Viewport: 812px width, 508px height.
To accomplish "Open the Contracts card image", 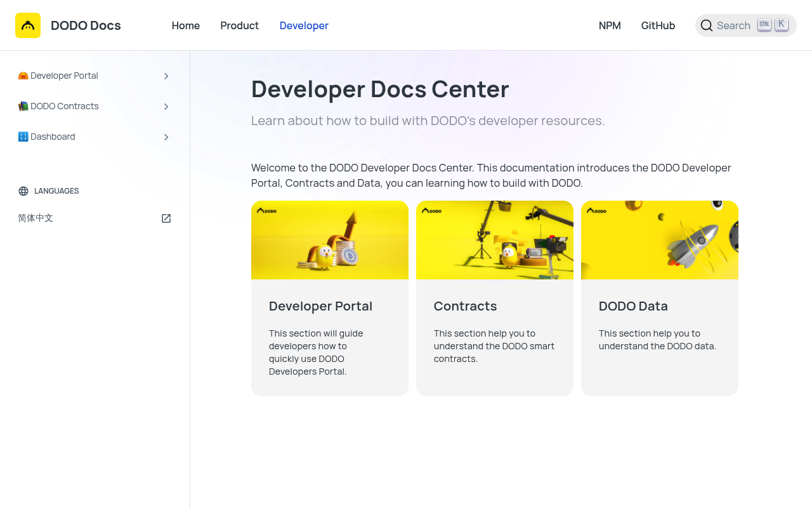I will click(x=495, y=240).
